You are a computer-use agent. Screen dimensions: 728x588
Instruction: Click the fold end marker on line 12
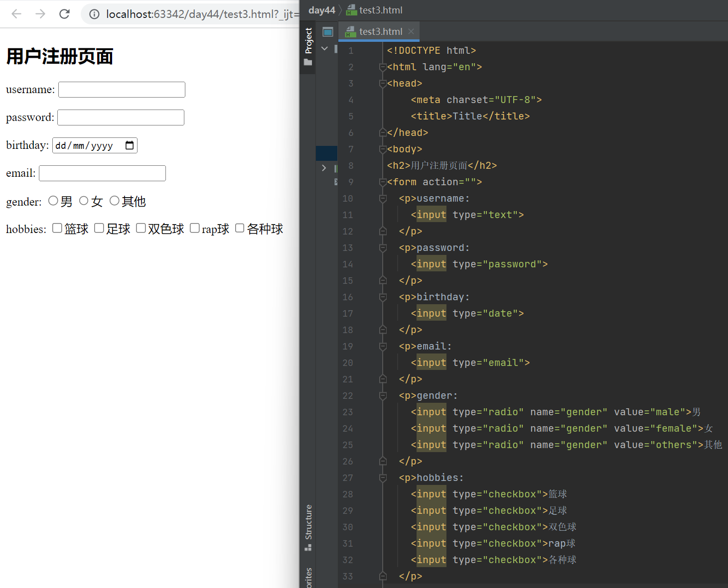point(383,232)
